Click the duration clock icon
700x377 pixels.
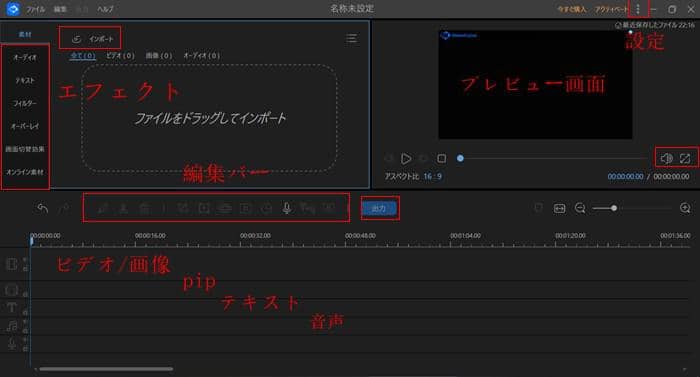tap(267, 208)
